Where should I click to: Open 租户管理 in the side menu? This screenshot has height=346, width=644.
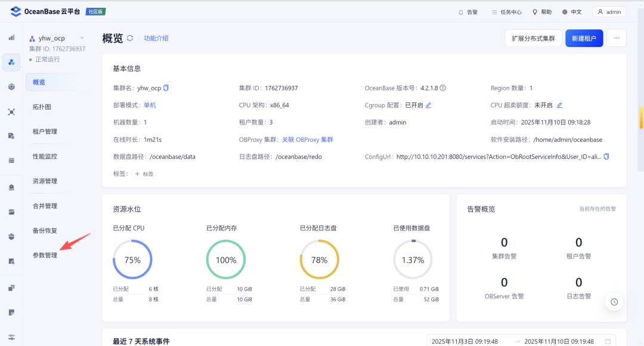click(x=45, y=131)
